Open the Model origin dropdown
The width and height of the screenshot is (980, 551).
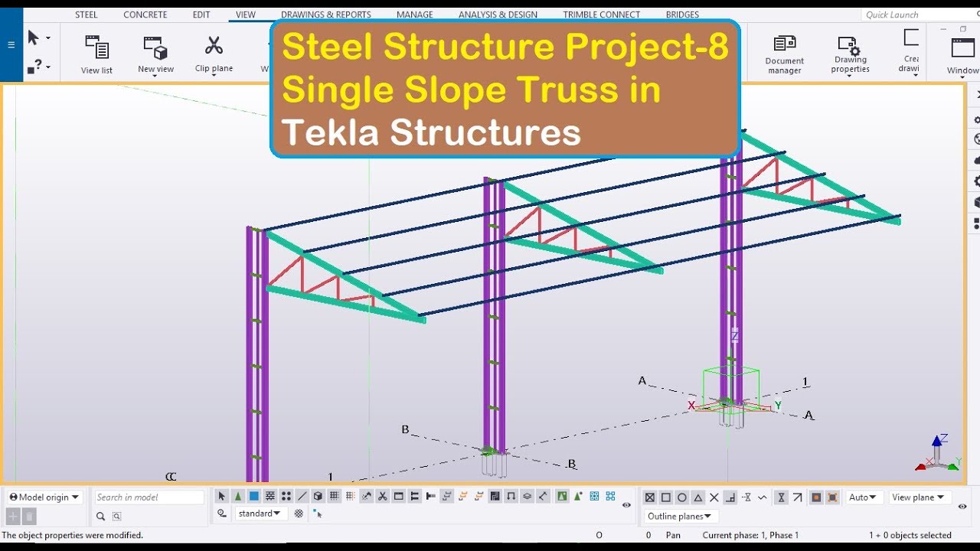(x=44, y=497)
